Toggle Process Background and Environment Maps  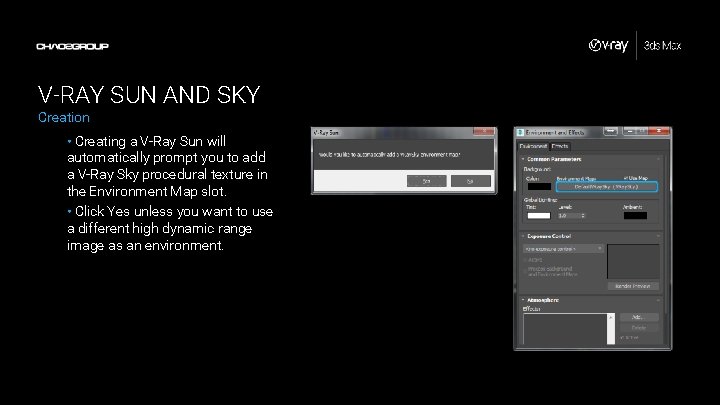point(525,271)
